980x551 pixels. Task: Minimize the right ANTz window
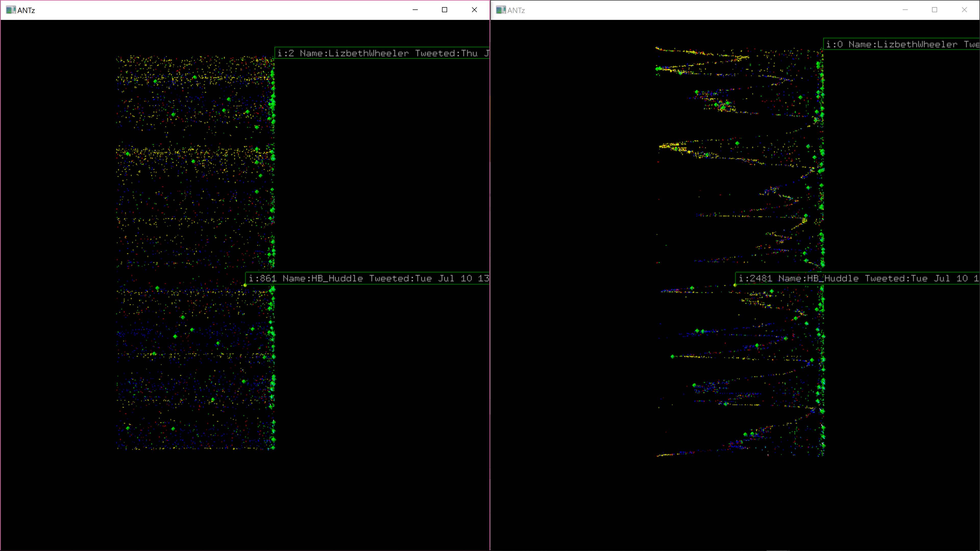tap(905, 10)
